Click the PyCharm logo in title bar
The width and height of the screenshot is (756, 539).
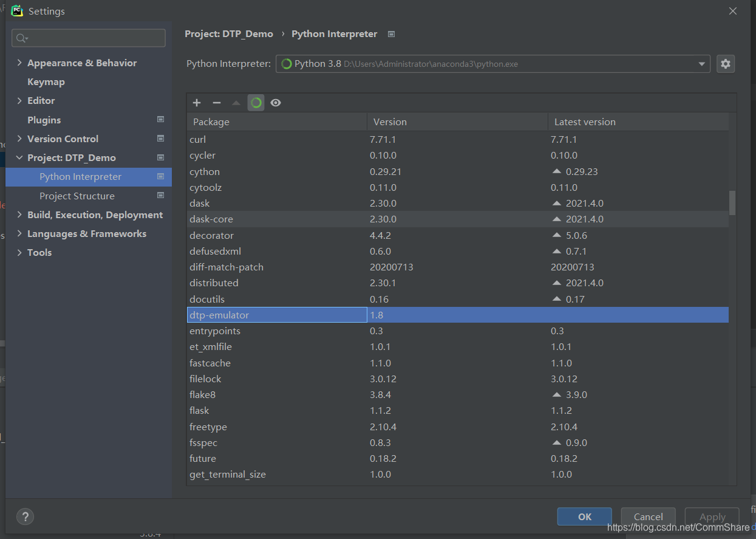pyautogui.click(x=17, y=10)
